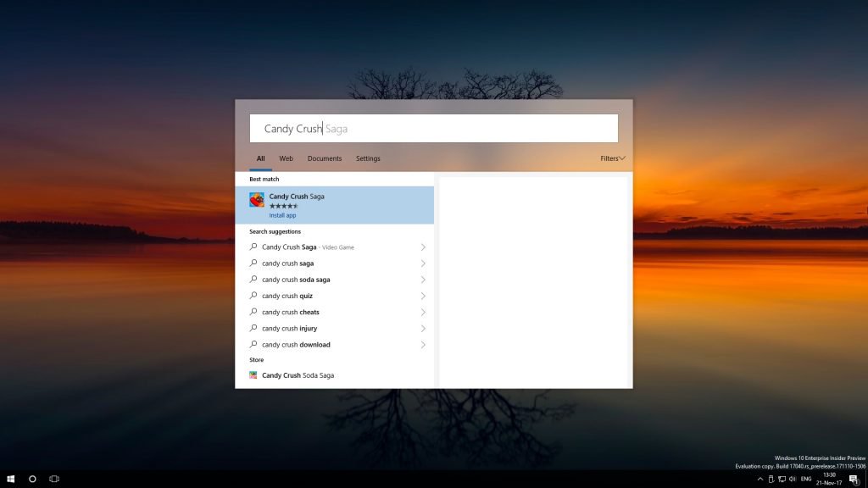Image resolution: width=868 pixels, height=488 pixels.
Task: Select the Candy Crush Saga best match
Action: [x=334, y=205]
